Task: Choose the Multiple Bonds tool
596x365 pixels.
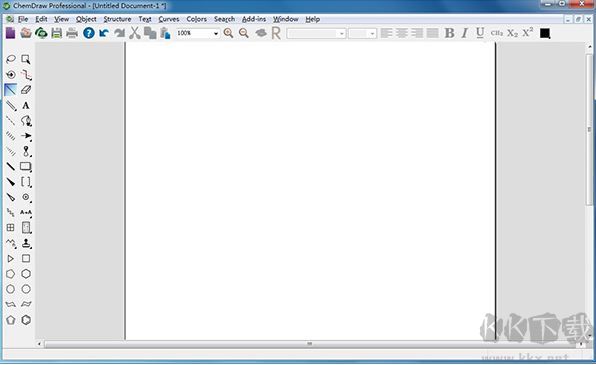Action: click(x=11, y=105)
